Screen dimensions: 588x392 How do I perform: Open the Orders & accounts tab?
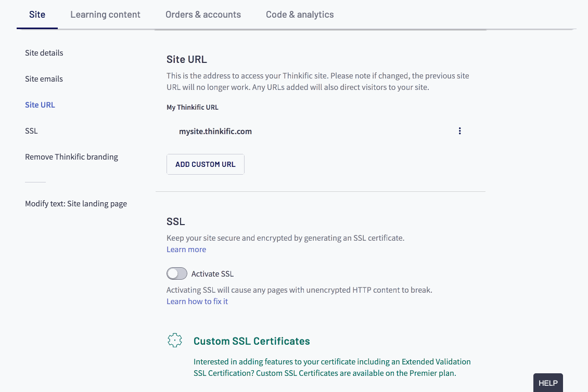point(203,15)
